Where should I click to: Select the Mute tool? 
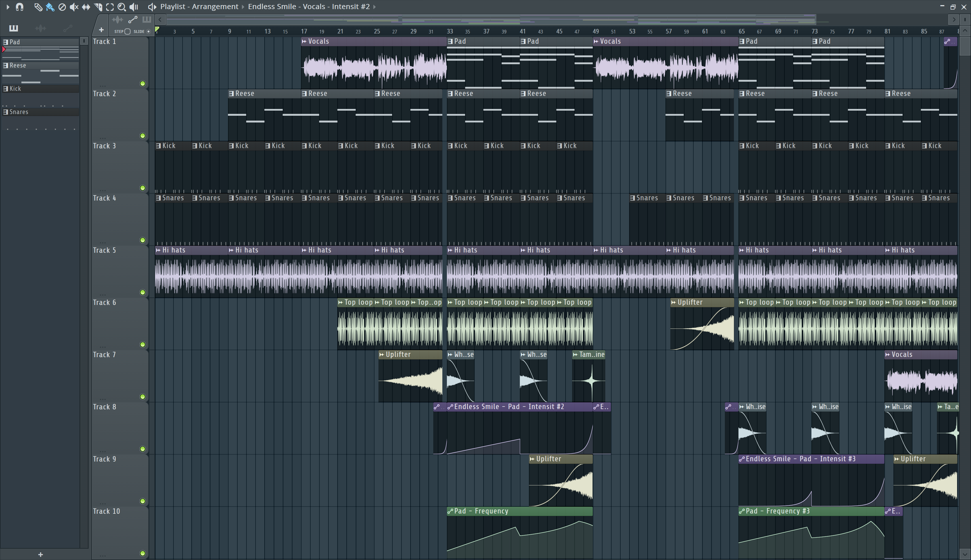click(74, 7)
